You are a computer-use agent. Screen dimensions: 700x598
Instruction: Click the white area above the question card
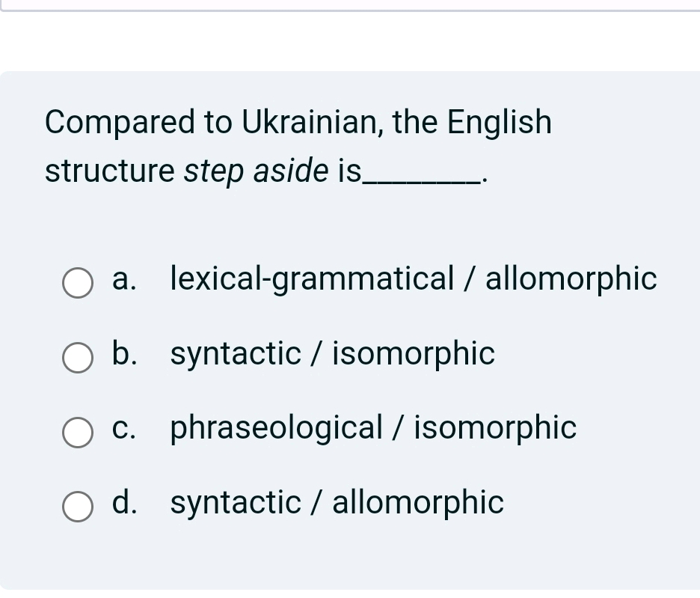(350, 41)
